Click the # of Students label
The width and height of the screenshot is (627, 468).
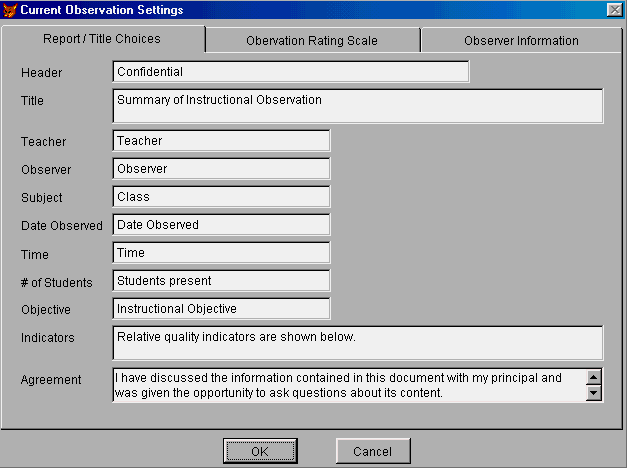point(56,282)
